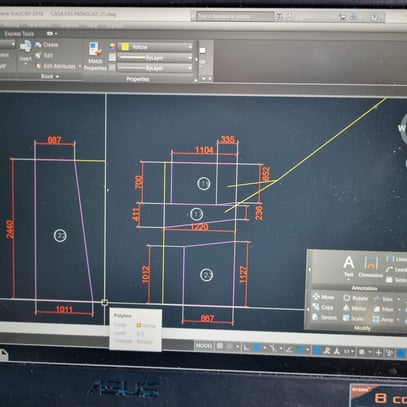Choose the Linear dimension tool

coord(396,259)
